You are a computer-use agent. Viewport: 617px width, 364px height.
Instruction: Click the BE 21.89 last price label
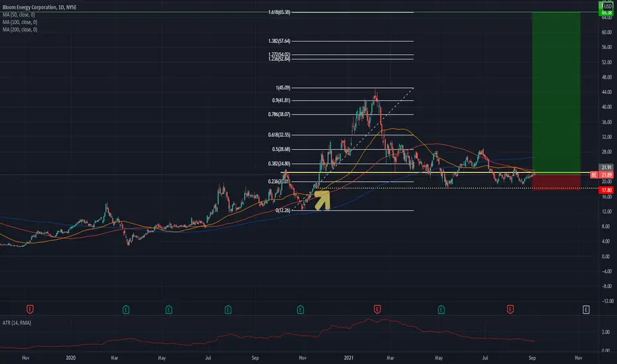coord(602,175)
